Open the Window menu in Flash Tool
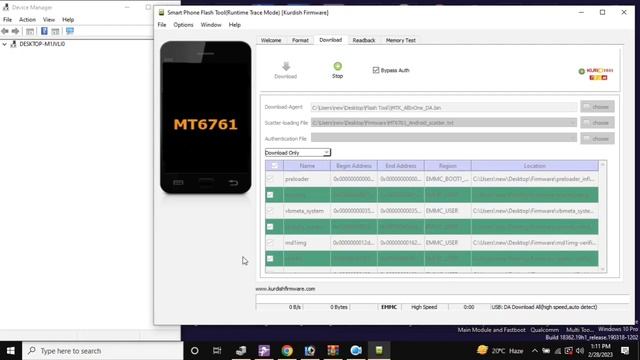Viewport: 640px width, 360px height. [211, 25]
